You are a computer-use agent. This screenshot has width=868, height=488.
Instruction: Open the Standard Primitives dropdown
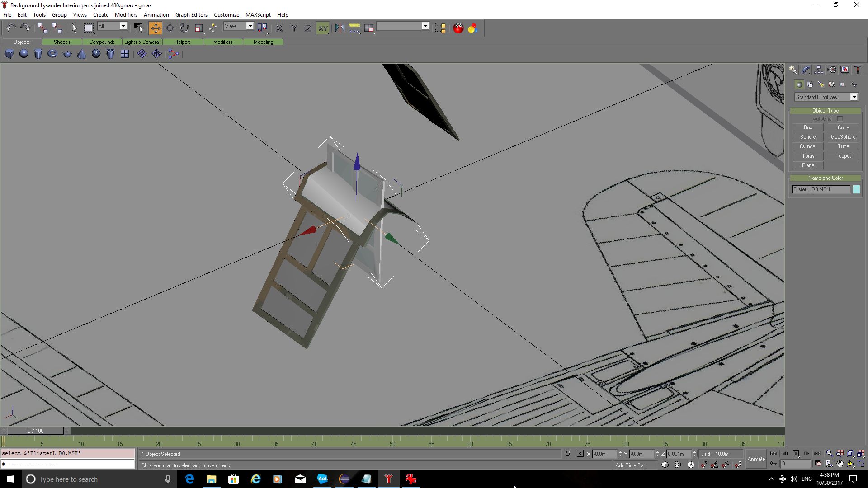[854, 97]
